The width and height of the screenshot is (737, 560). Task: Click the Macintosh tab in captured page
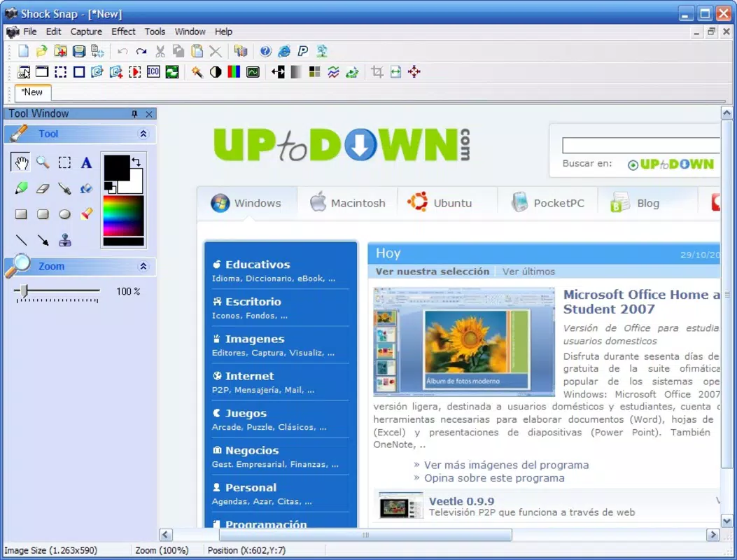click(348, 203)
